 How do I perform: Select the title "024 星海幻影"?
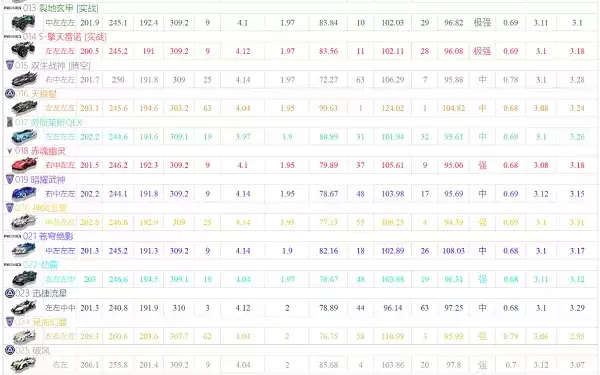point(41,322)
